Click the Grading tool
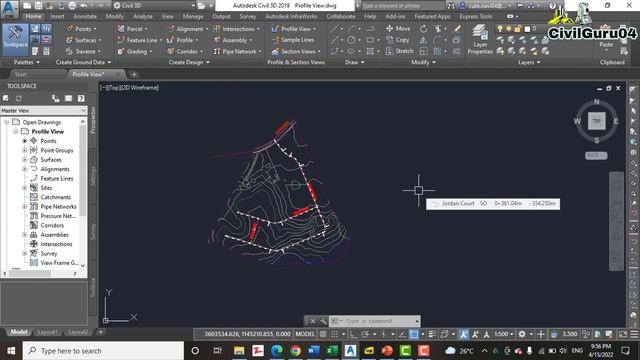 [x=134, y=51]
